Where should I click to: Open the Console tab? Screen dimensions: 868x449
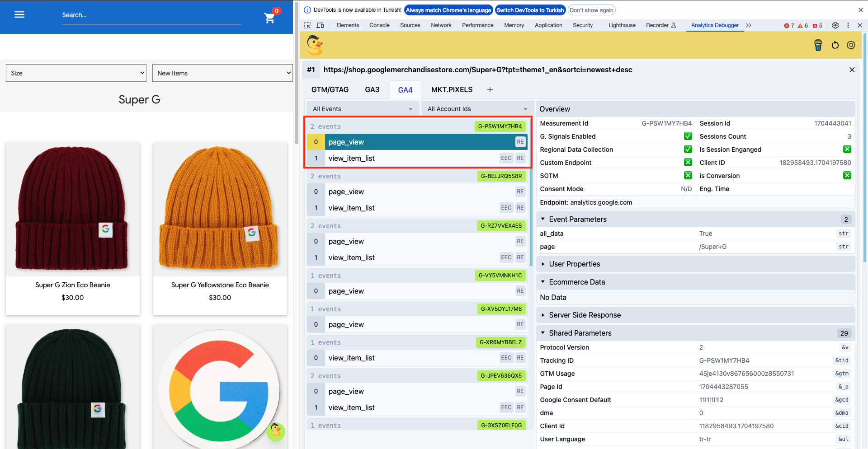pyautogui.click(x=379, y=25)
